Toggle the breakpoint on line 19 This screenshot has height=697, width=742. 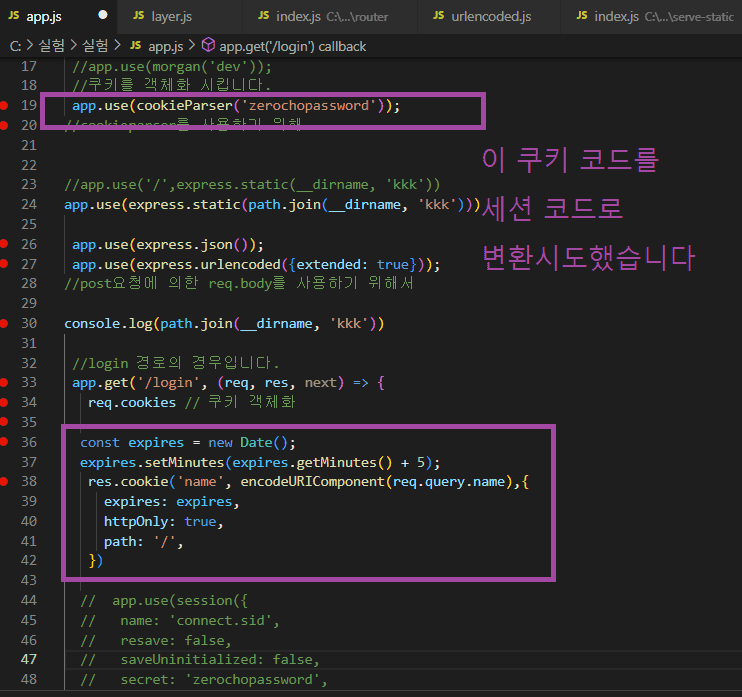click(x=5, y=106)
